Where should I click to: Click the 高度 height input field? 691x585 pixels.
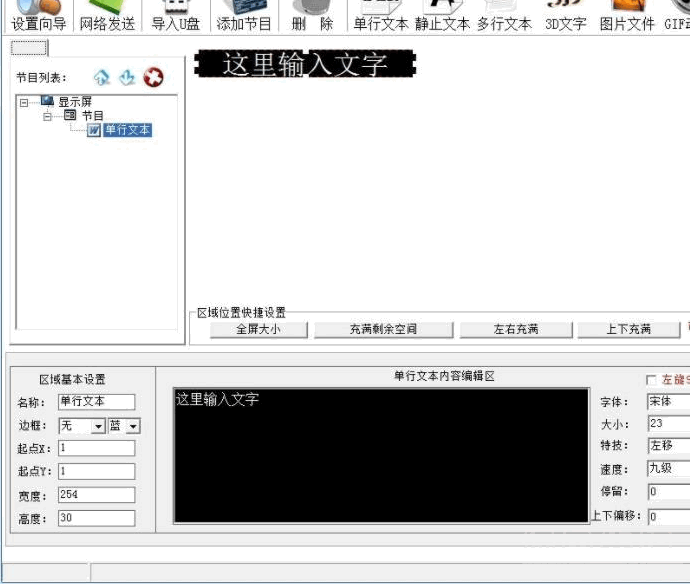pos(97,518)
